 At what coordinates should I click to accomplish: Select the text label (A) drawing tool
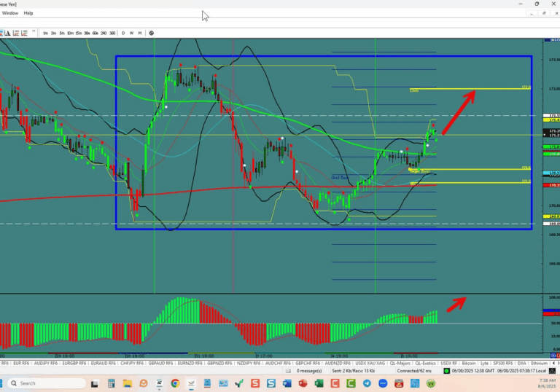pos(7,34)
